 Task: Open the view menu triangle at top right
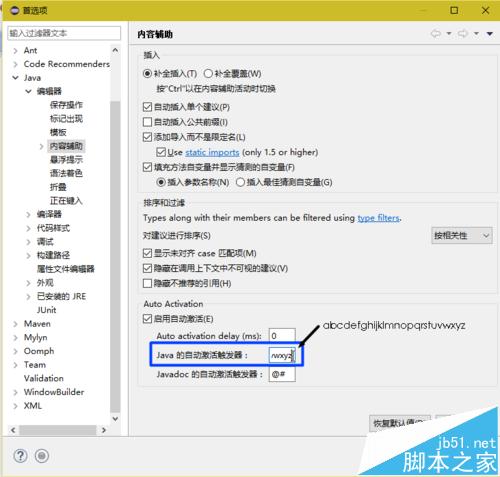(x=490, y=34)
